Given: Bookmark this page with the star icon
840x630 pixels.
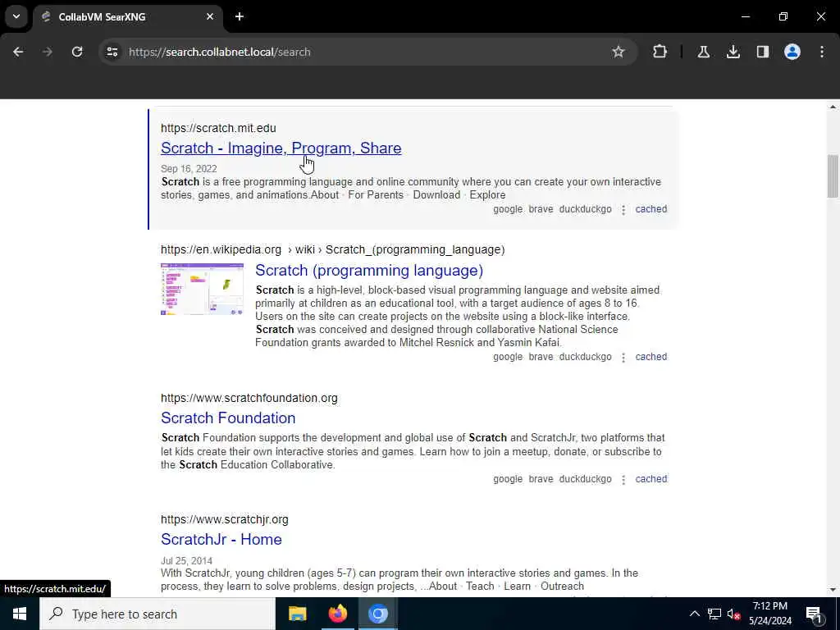Looking at the screenshot, I should tap(619, 52).
